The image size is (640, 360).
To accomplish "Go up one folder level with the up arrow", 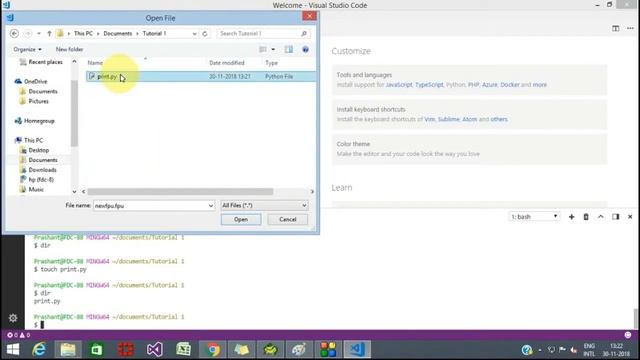I will point(49,33).
